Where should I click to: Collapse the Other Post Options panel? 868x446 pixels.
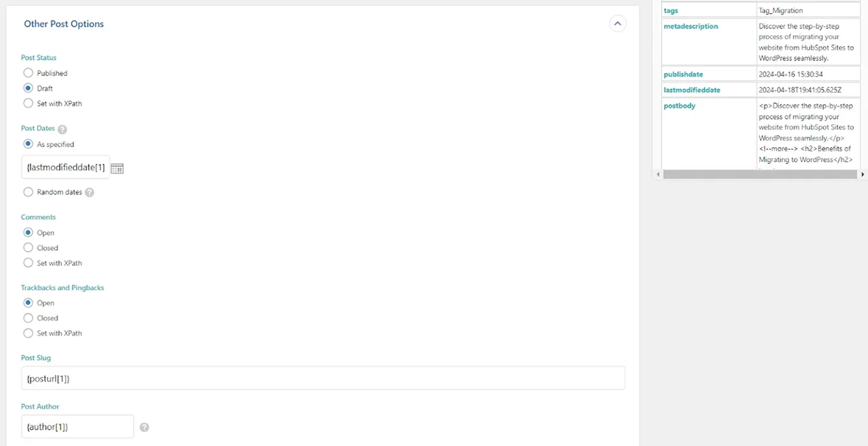tap(617, 24)
